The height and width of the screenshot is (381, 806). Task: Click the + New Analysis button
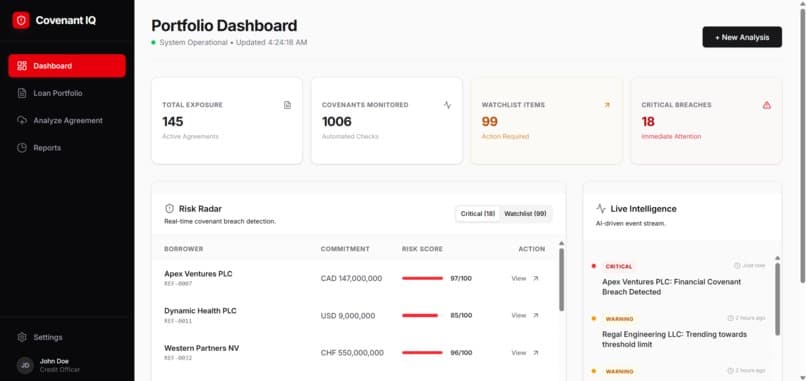[x=742, y=37]
